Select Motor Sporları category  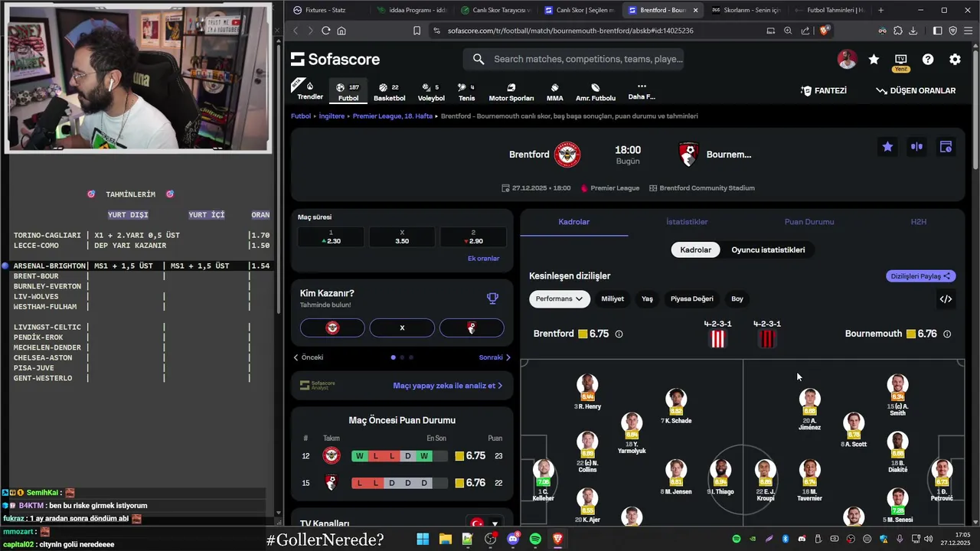click(x=511, y=91)
